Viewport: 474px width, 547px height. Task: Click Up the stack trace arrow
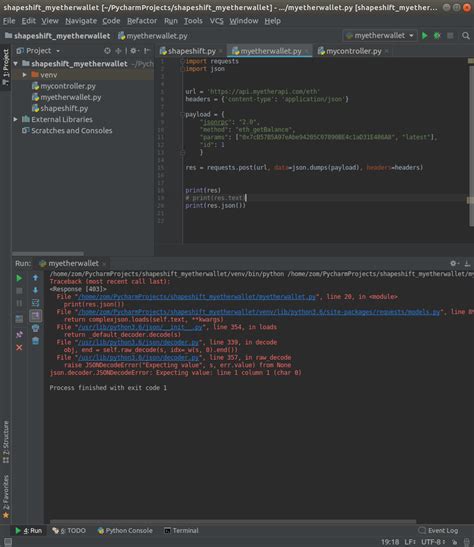click(x=35, y=278)
